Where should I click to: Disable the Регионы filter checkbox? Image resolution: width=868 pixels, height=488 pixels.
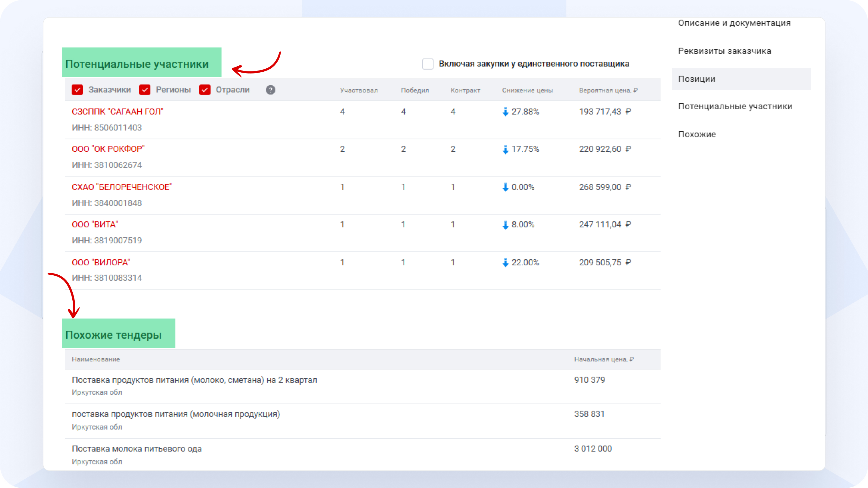point(145,89)
